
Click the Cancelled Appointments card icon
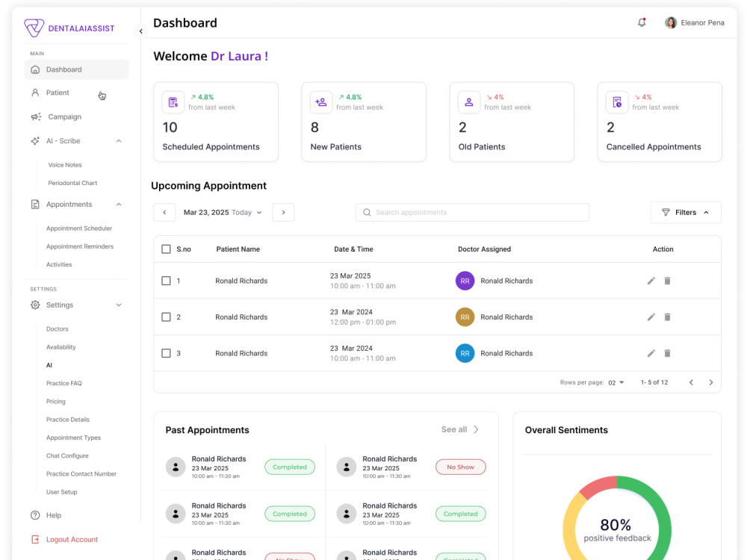(x=617, y=102)
